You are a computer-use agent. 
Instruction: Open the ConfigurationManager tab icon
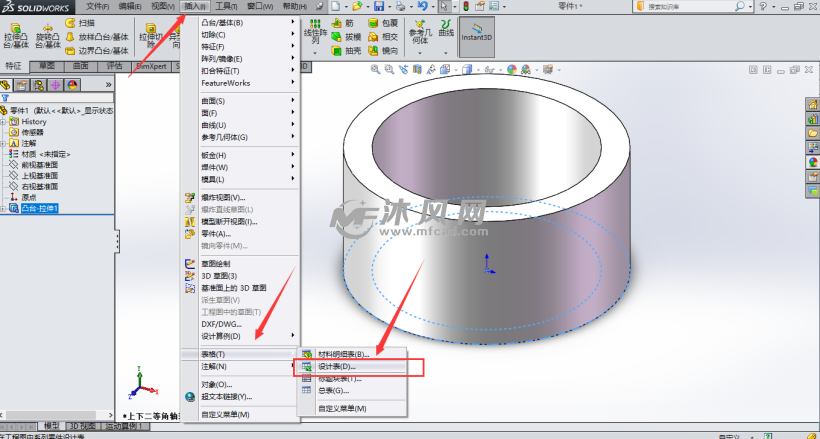38,85
